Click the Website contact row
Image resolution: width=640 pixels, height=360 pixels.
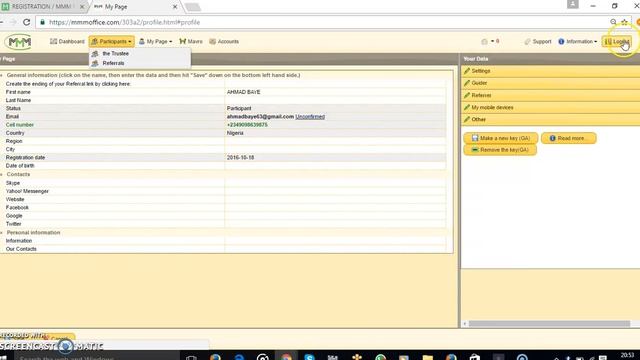[x=224, y=199]
